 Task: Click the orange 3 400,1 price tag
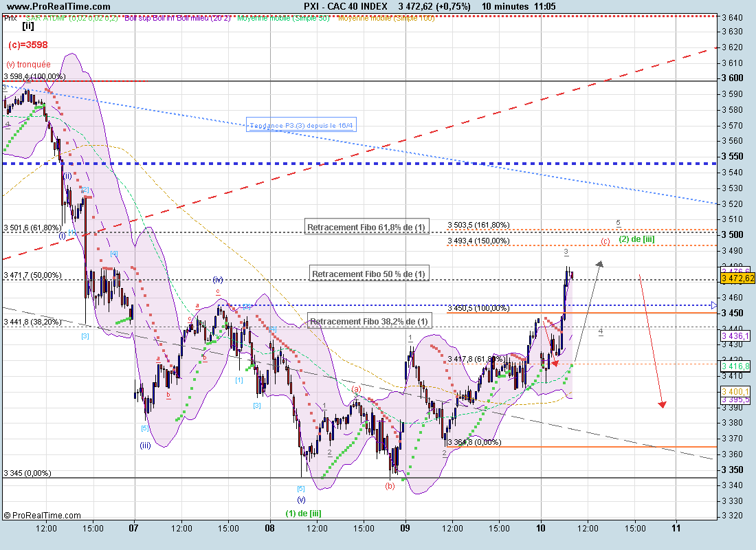pyautogui.click(x=736, y=391)
